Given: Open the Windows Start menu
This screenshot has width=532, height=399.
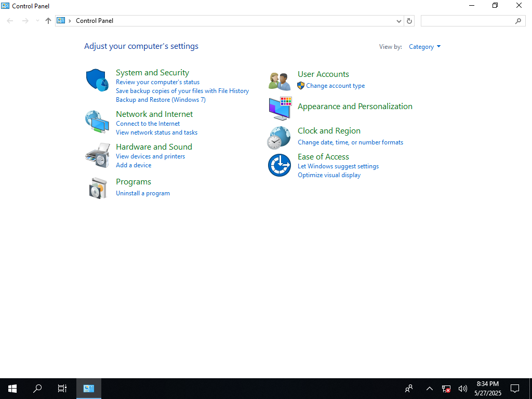Looking at the screenshot, I should 12,389.
